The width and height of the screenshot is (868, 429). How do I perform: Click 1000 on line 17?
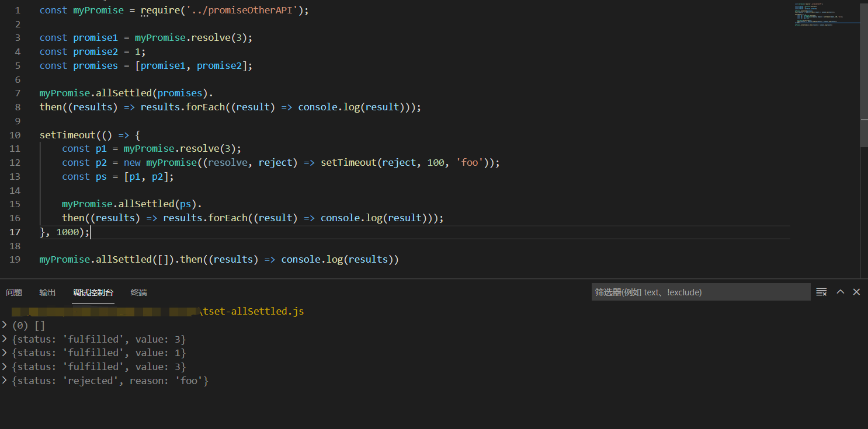(x=68, y=232)
